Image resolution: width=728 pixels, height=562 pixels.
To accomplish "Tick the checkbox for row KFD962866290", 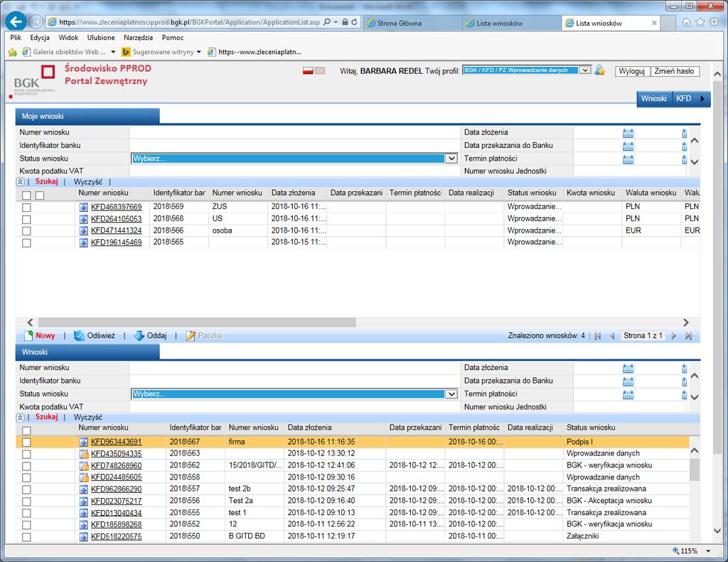I will point(26,489).
